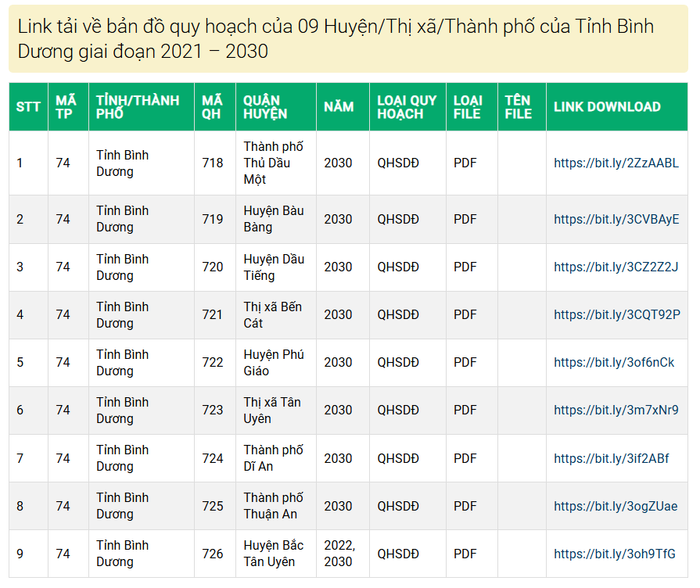Image resolution: width=700 pixels, height=588 pixels.
Task: Click the MÃ TP column header
Action: click(x=68, y=106)
